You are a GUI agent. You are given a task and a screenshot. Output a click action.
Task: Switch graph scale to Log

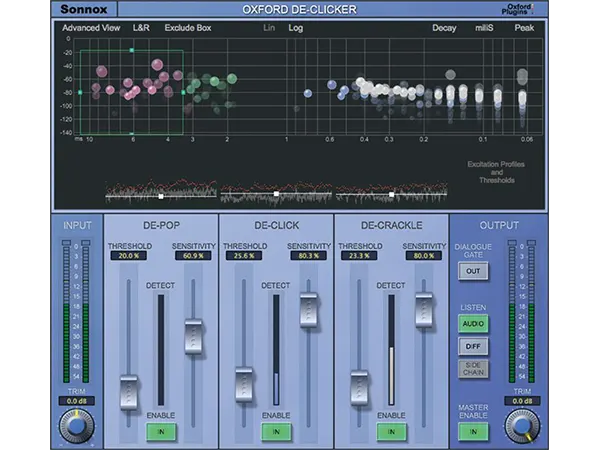tap(295, 28)
